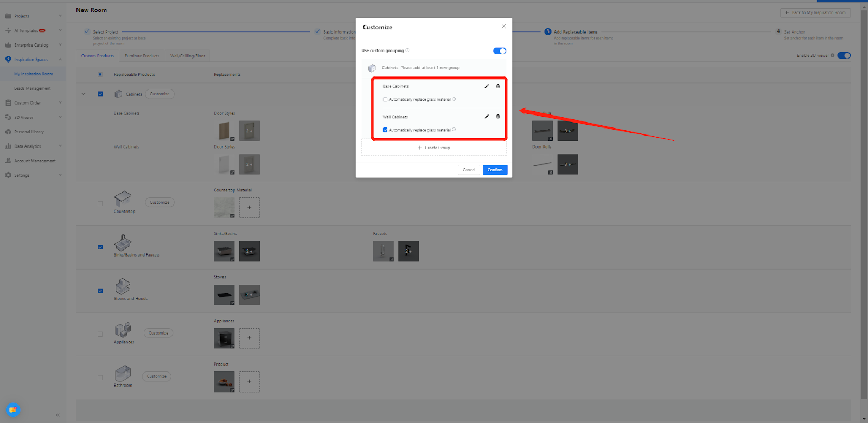Expand the Enterprise Catalog chevron

click(x=60, y=45)
